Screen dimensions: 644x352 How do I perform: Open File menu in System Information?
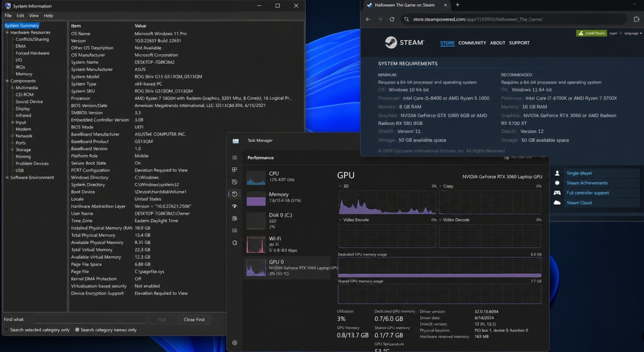click(x=8, y=16)
